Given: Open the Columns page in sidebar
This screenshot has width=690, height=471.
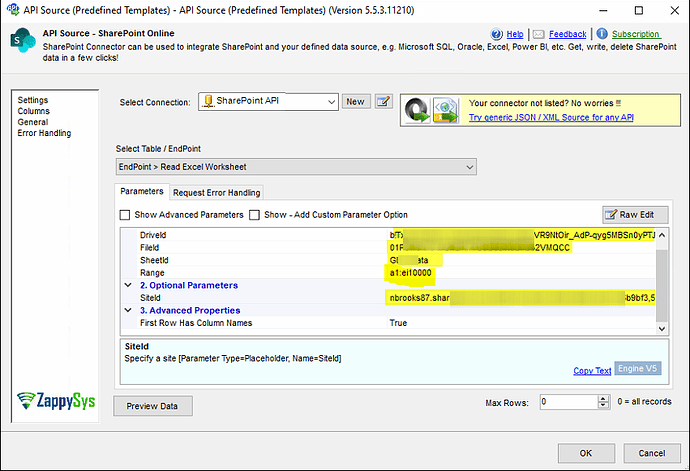Looking at the screenshot, I should [x=33, y=111].
